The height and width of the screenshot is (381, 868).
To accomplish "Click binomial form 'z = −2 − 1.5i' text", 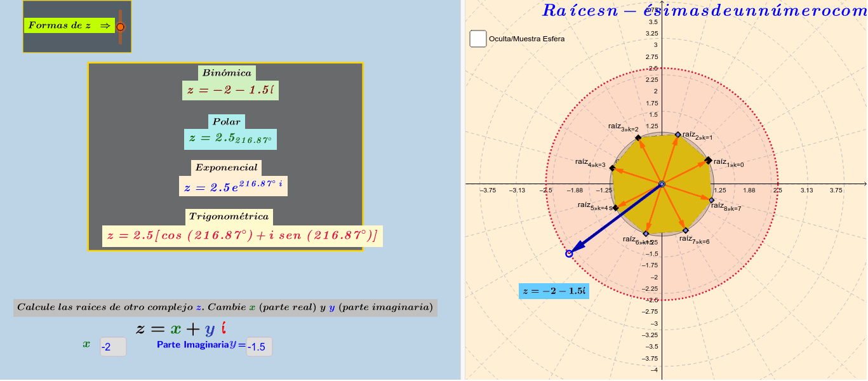I will pyautogui.click(x=230, y=90).
